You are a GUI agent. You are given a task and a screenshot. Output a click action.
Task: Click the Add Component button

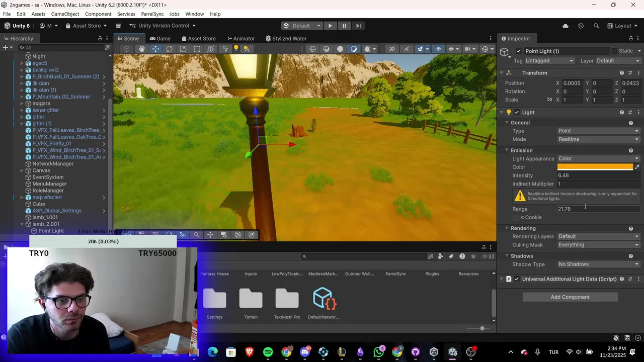[x=570, y=297]
